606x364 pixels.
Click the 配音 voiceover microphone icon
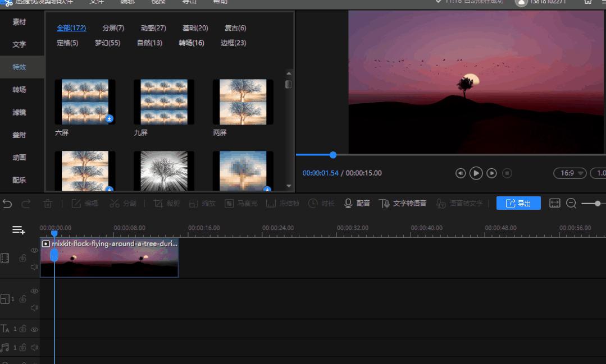(x=348, y=204)
